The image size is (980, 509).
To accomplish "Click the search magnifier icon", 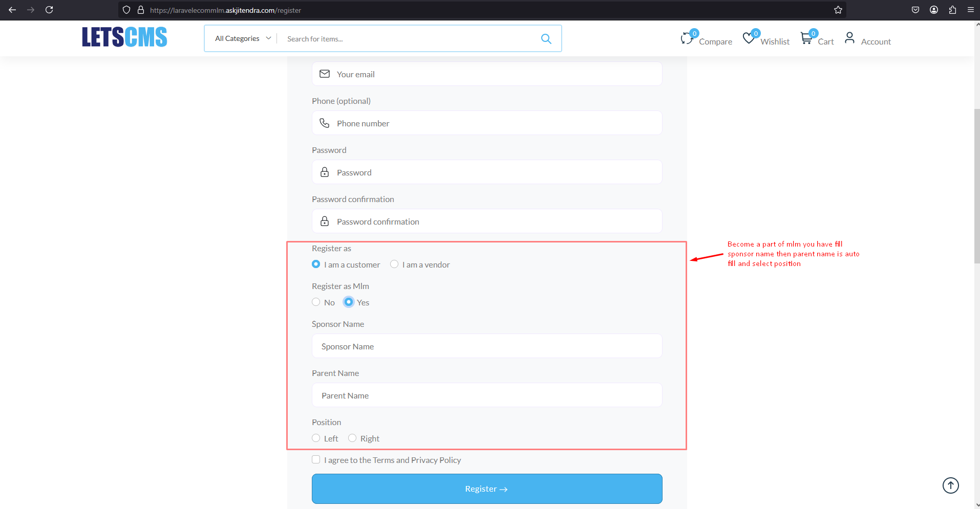I will click(546, 38).
